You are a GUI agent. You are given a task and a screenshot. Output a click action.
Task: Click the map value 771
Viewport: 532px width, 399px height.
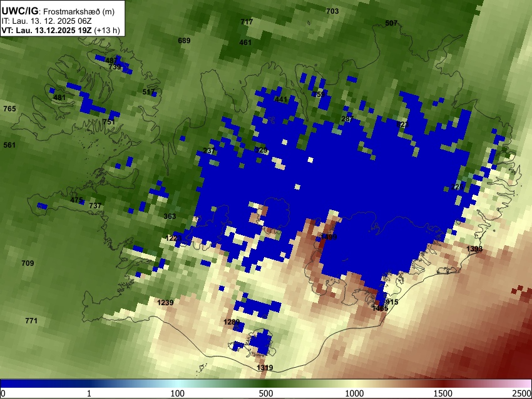[31, 321]
